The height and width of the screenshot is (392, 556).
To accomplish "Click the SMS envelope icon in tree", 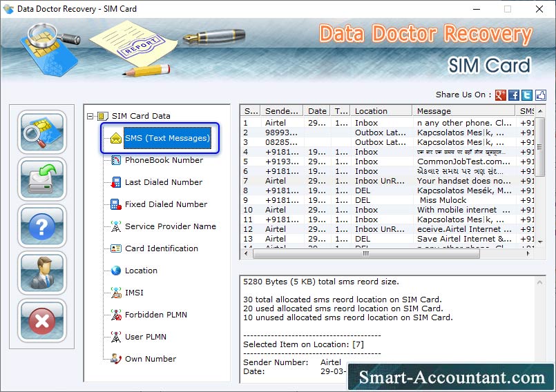I will 115,138.
